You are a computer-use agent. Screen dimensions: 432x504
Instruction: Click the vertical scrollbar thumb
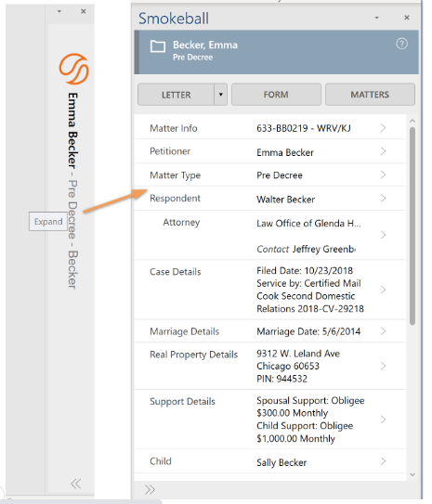pos(412,226)
